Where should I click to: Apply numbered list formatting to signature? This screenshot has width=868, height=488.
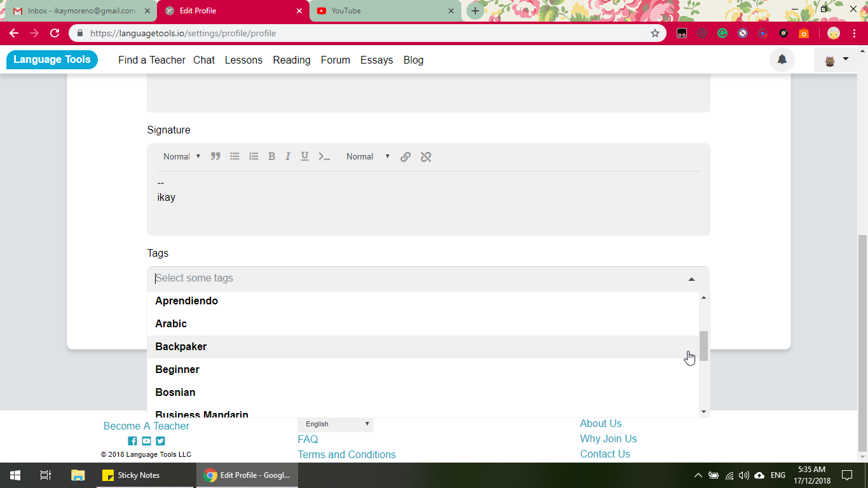[x=254, y=156]
